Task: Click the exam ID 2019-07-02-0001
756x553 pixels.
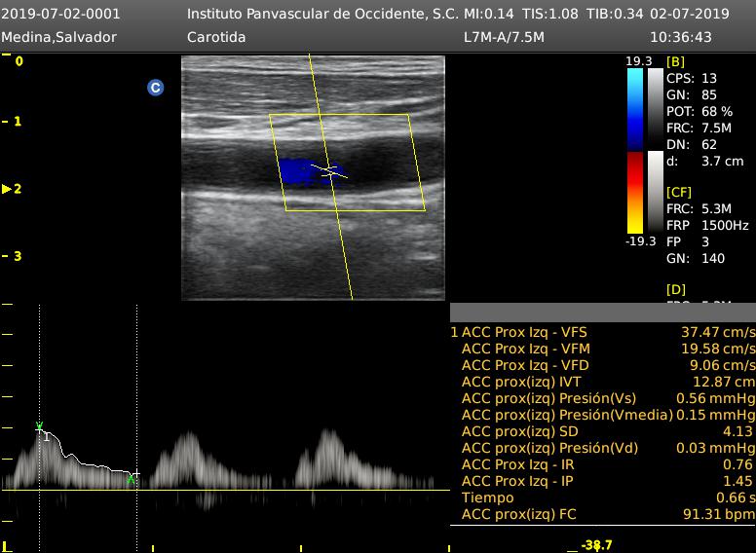Action: pos(60,14)
